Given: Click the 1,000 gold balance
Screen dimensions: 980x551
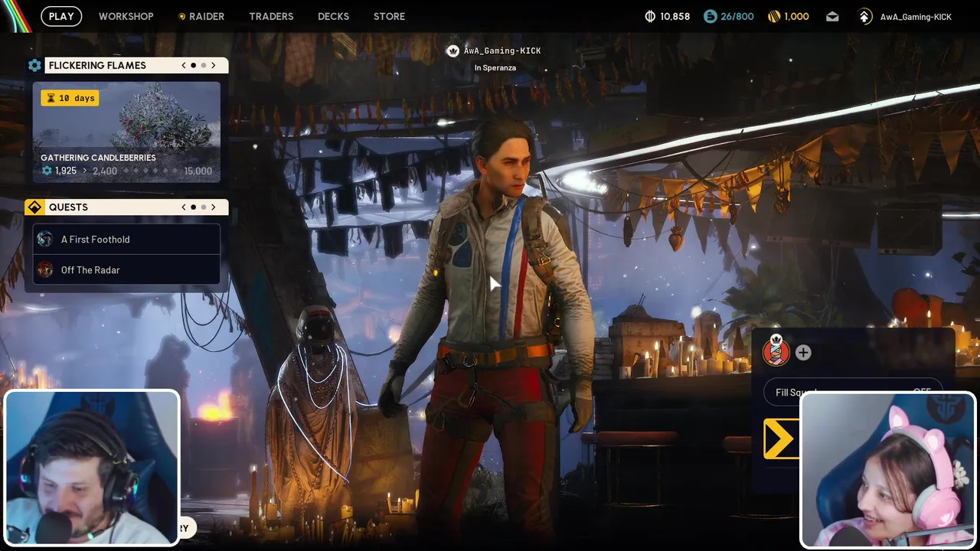Looking at the screenshot, I should tap(797, 17).
